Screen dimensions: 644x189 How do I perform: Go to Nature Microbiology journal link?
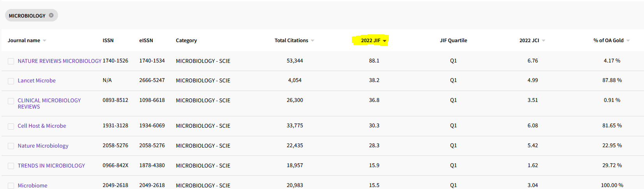pos(43,146)
